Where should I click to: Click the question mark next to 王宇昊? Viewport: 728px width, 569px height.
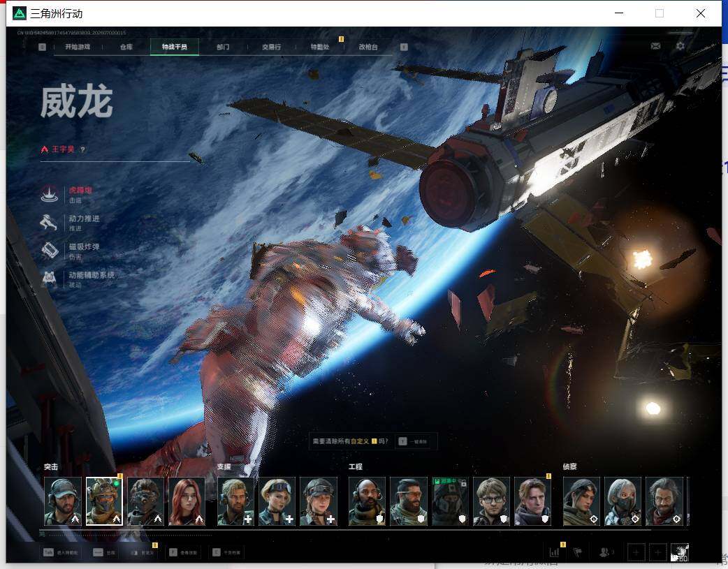click(x=82, y=149)
